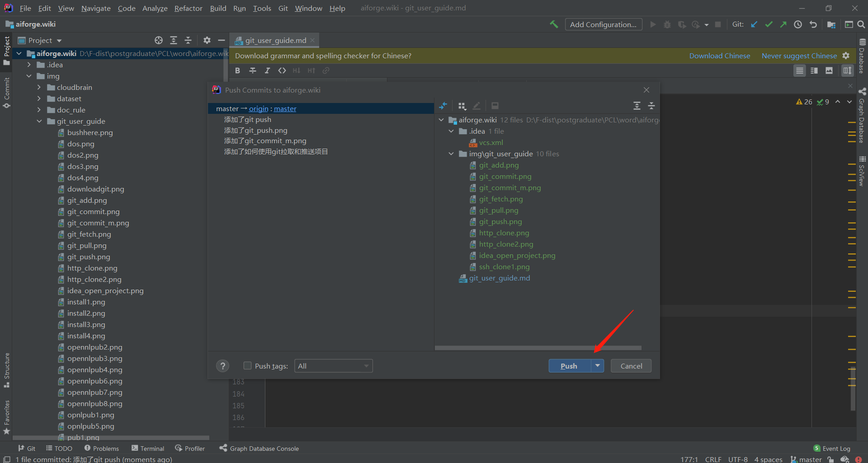Click the Push button
868x463 pixels.
[x=569, y=366]
